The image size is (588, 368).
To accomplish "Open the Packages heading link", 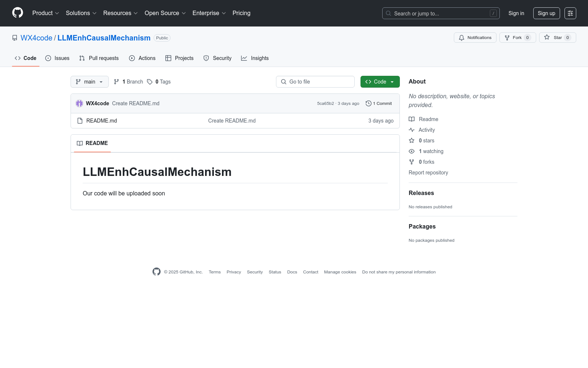I will tap(422, 227).
